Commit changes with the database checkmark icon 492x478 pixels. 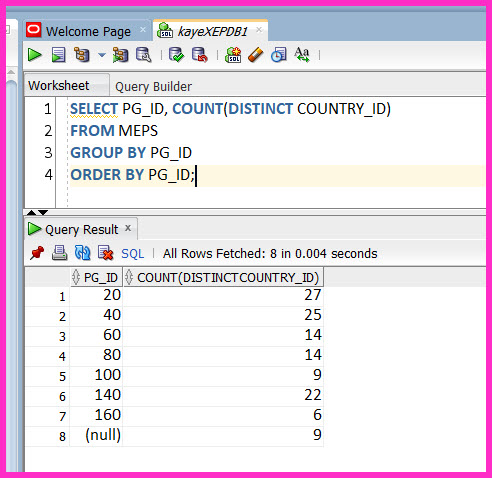pyautogui.click(x=176, y=55)
